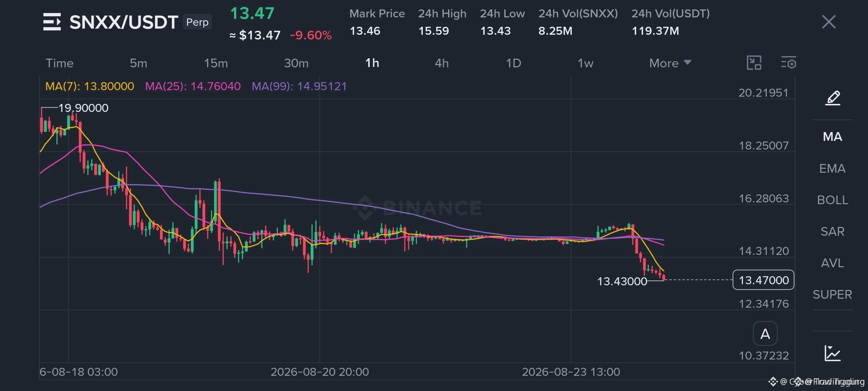Tap the 24h Low 13.43 value
Image resolution: width=868 pixels, height=391 pixels.
[x=495, y=31]
